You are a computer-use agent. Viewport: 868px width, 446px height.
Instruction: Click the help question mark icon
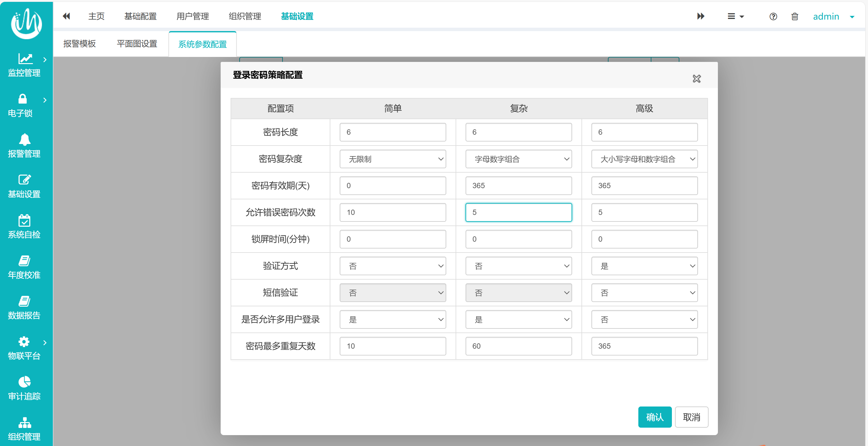[773, 16]
